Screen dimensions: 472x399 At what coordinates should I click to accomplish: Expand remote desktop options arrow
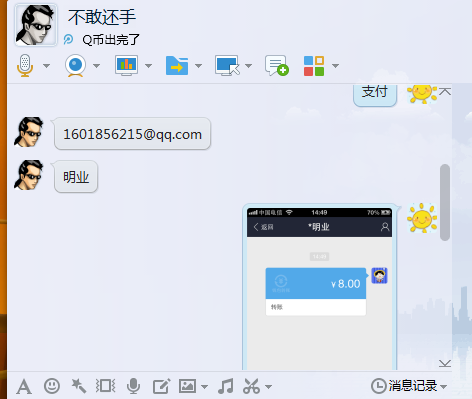[x=248, y=66]
